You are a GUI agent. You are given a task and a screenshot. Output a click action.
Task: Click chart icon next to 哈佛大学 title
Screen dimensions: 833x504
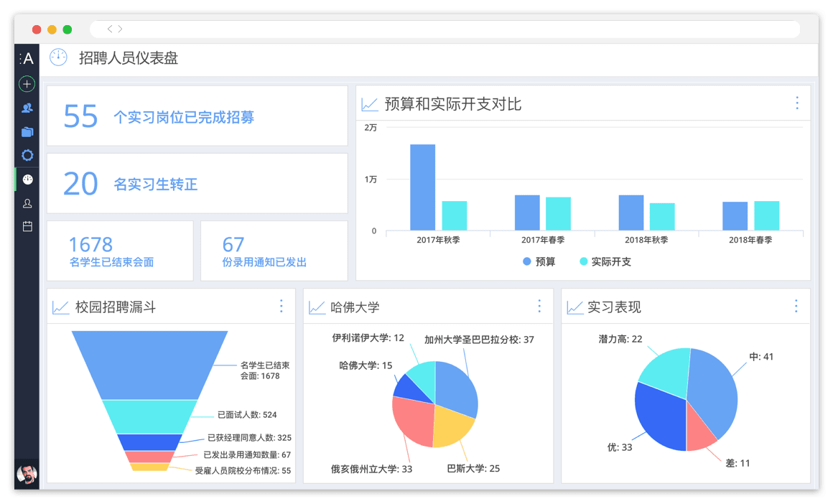coord(317,307)
